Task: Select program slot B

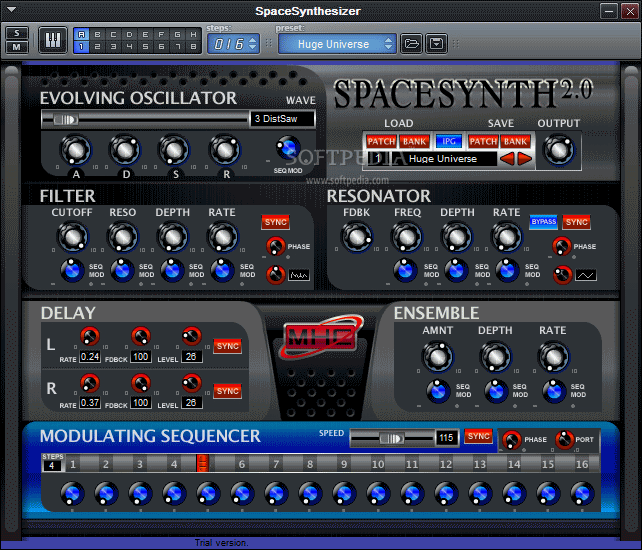Action: coord(97,34)
